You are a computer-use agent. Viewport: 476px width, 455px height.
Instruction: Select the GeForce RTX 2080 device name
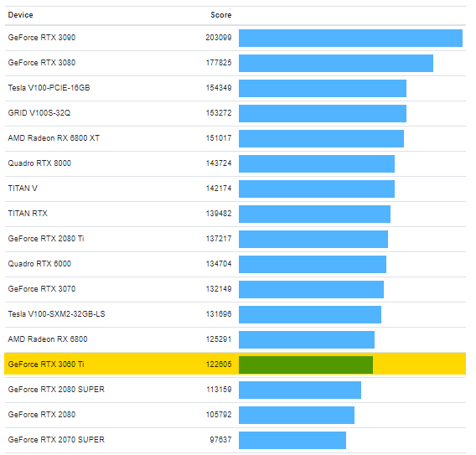click(x=42, y=415)
